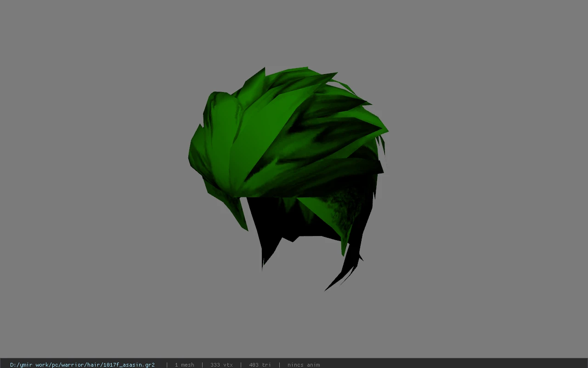This screenshot has width=588, height=368.
Task: Click the "333 vtx" vertex count
Action: (221, 365)
